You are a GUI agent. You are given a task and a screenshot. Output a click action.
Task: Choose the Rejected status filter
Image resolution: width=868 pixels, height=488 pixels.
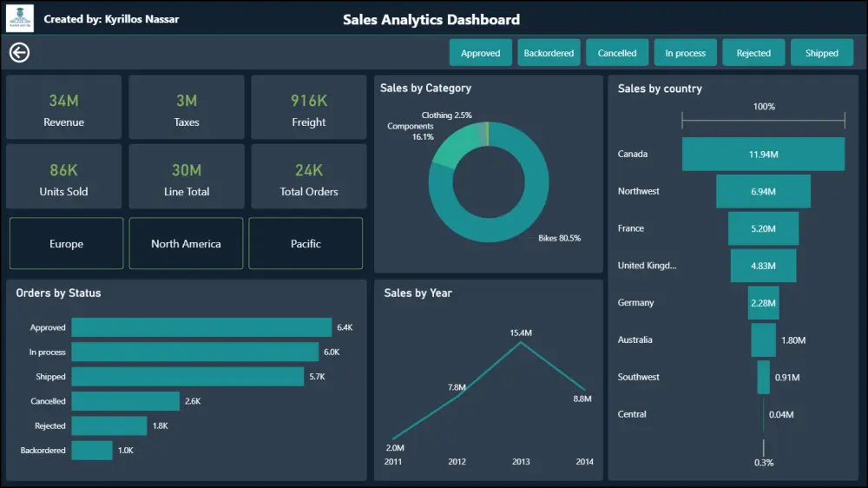(753, 53)
